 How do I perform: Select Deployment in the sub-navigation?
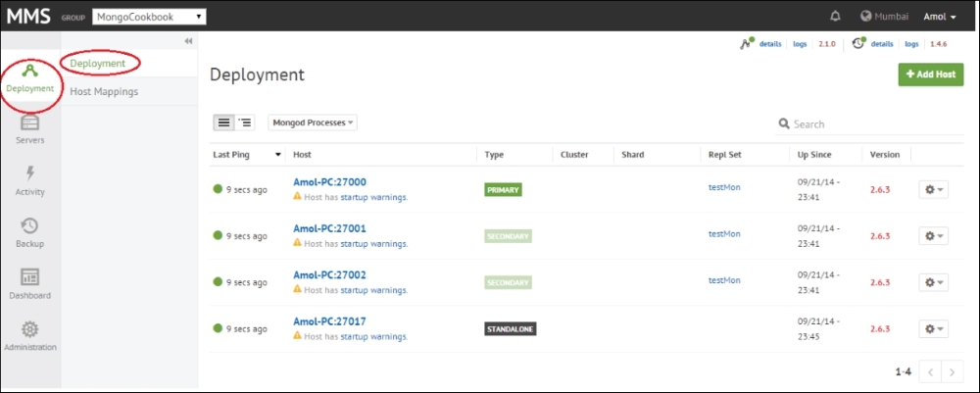tap(97, 63)
